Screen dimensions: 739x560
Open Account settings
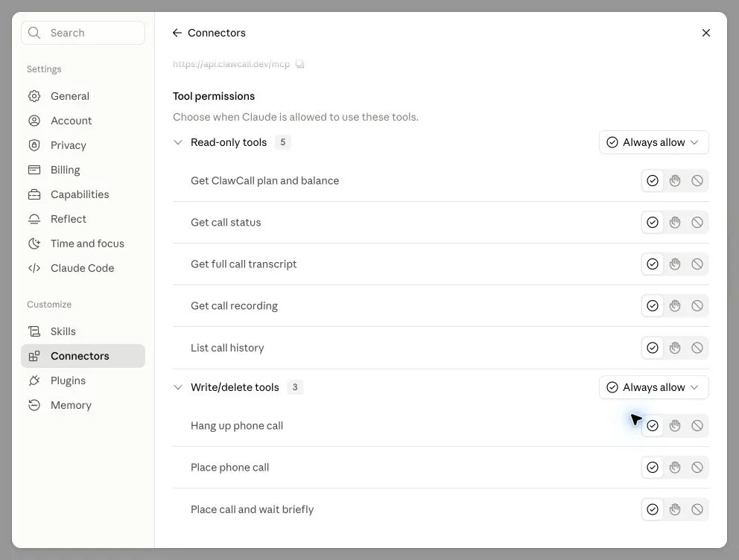tap(83, 121)
